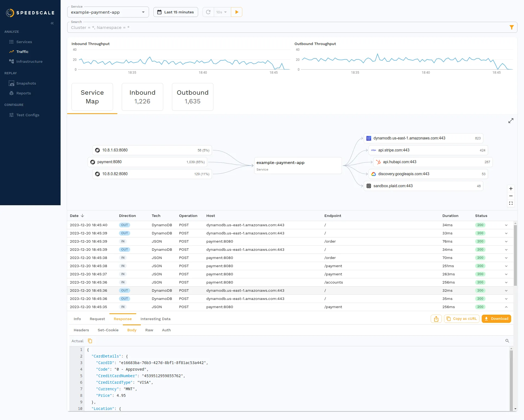Refresh the traffic data
This screenshot has height=420, width=524.
(208, 12)
